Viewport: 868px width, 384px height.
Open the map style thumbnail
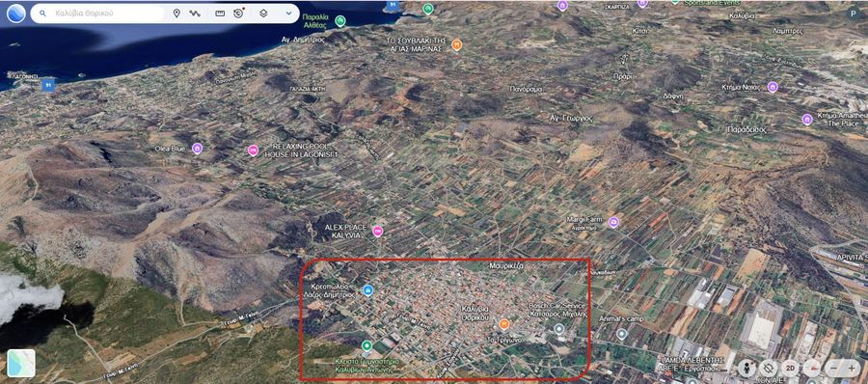click(x=21, y=363)
